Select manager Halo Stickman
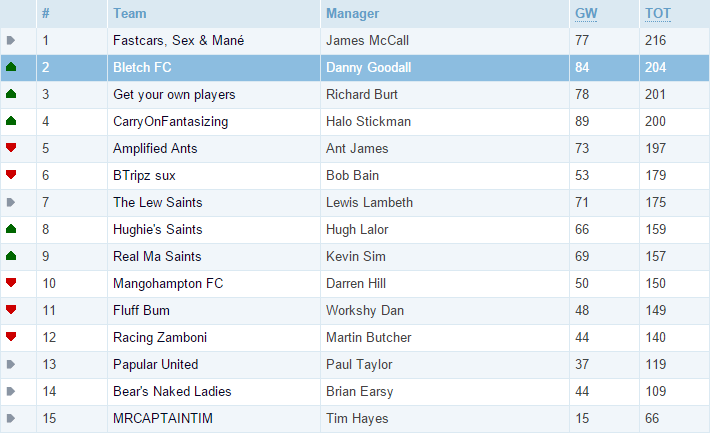Screen dimensions: 710x433 pos(368,121)
